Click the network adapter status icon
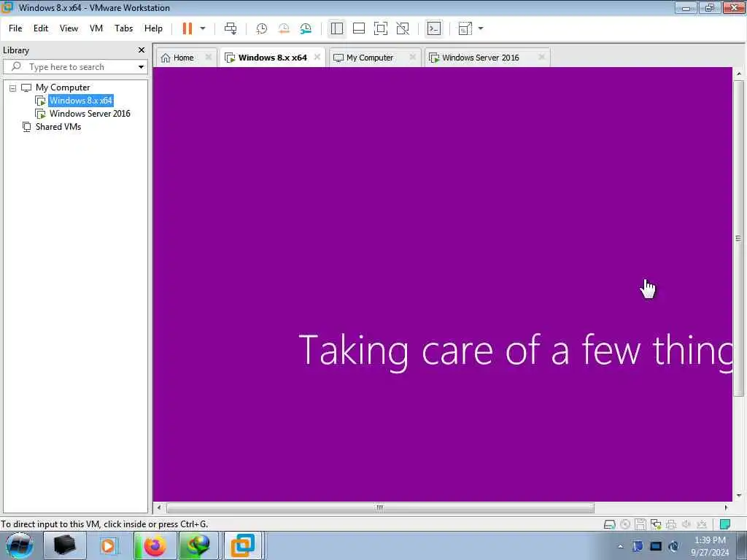The height and width of the screenshot is (560, 747). [x=656, y=524]
